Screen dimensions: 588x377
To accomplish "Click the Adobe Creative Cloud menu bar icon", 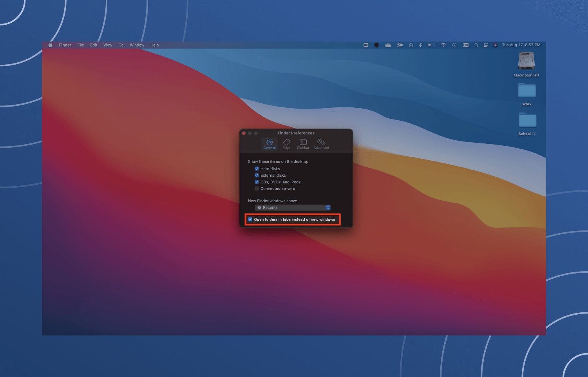I will pos(400,45).
